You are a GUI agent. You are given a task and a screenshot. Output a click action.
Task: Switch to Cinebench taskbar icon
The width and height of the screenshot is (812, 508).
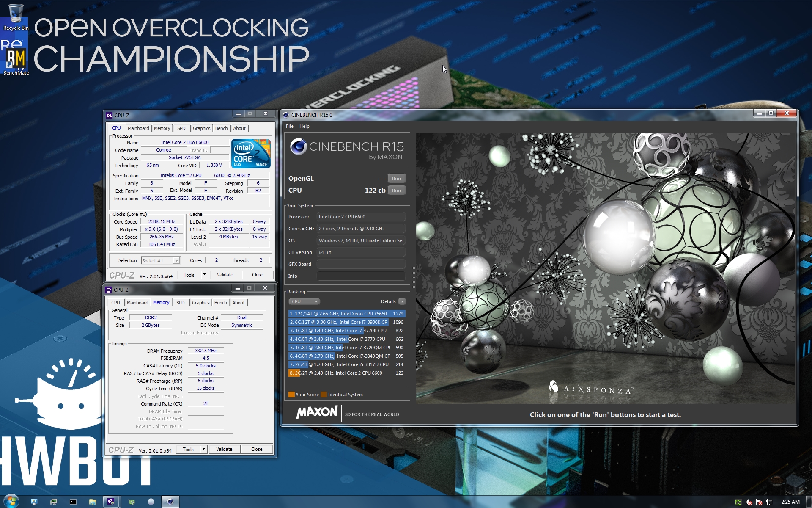[x=170, y=502]
